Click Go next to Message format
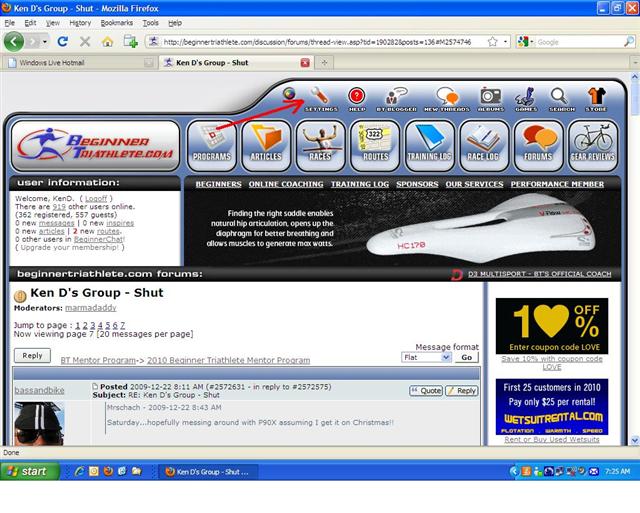The height and width of the screenshot is (513, 640). click(x=467, y=358)
